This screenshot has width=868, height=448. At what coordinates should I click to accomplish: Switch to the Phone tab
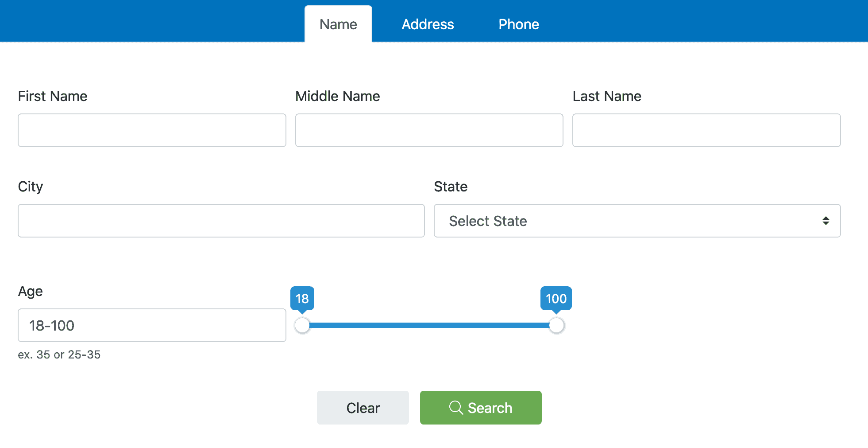[519, 24]
